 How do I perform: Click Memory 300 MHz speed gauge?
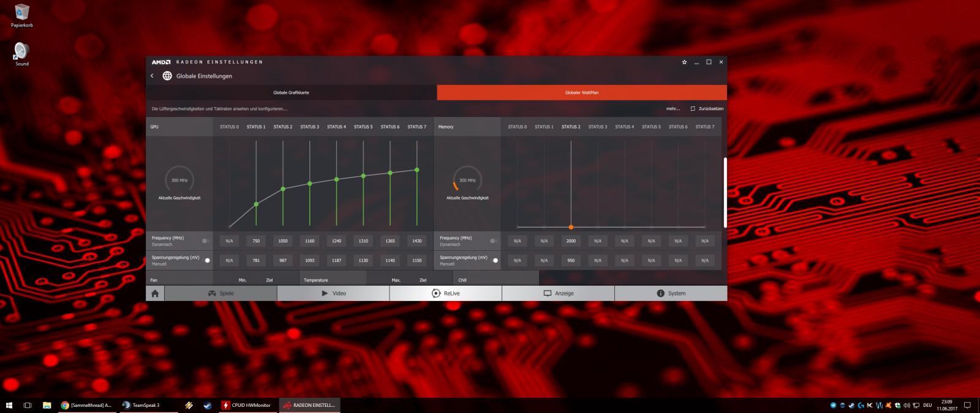(x=467, y=180)
